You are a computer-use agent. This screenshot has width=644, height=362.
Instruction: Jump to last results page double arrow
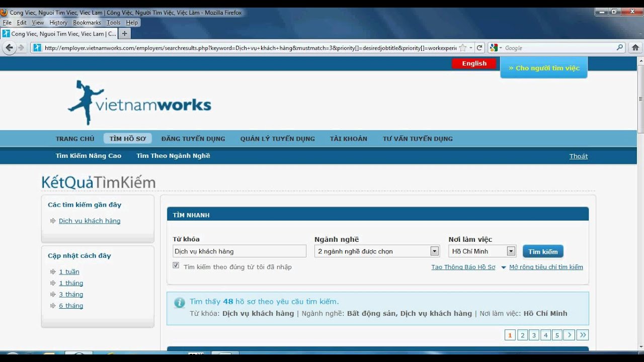pyautogui.click(x=583, y=335)
